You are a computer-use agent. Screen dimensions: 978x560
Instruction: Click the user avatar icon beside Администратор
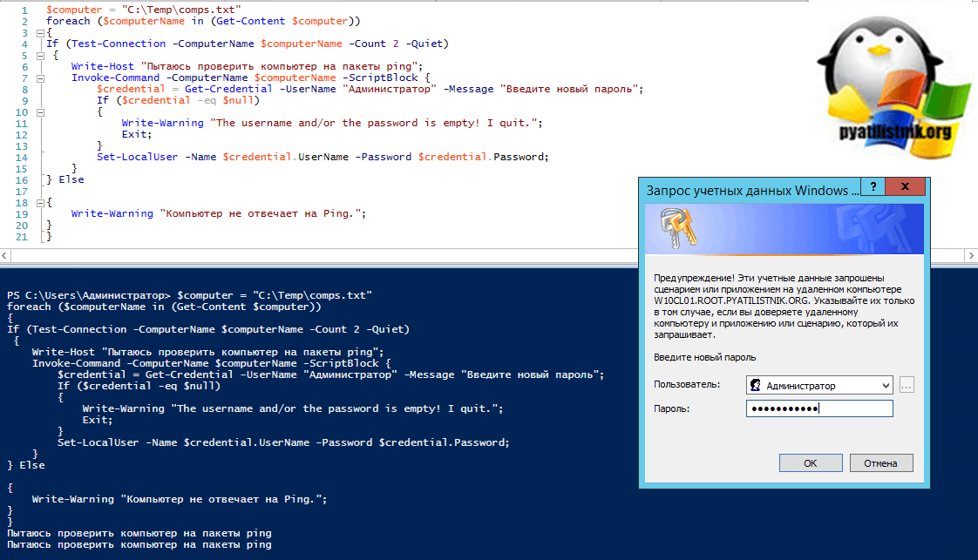click(x=756, y=386)
